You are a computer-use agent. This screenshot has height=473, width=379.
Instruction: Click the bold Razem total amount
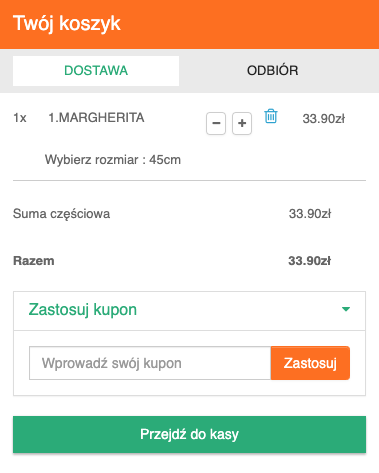coord(310,261)
